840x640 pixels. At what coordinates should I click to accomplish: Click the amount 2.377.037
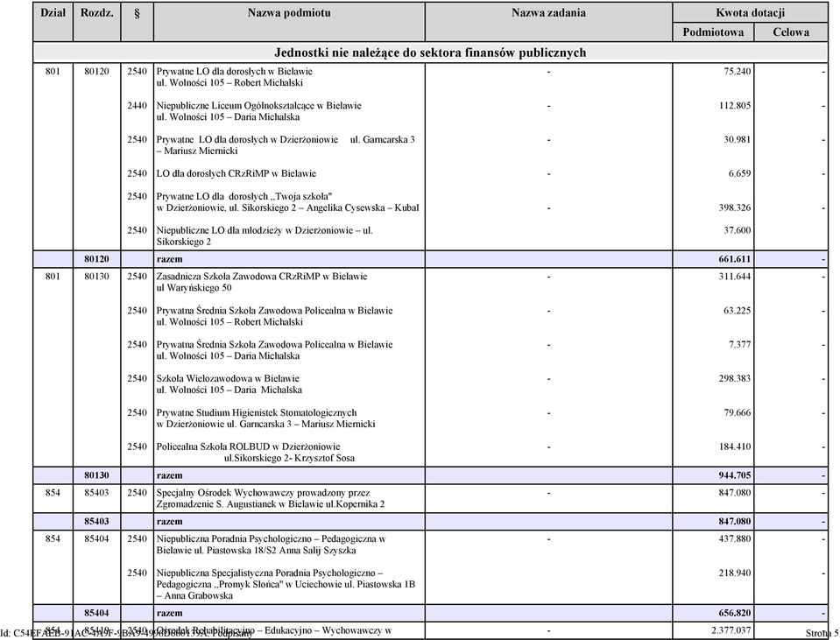(x=731, y=630)
